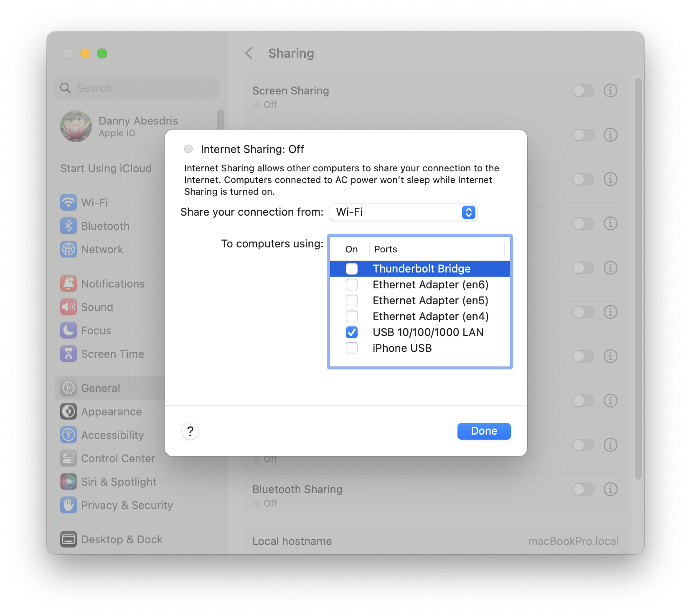Image resolution: width=691 pixels, height=616 pixels.
Task: Select the Thunderbolt Bridge row
Action: click(420, 269)
